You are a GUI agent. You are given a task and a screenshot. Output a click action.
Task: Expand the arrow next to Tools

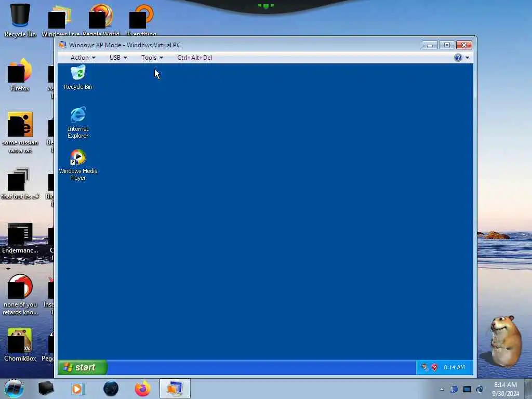tap(161, 58)
